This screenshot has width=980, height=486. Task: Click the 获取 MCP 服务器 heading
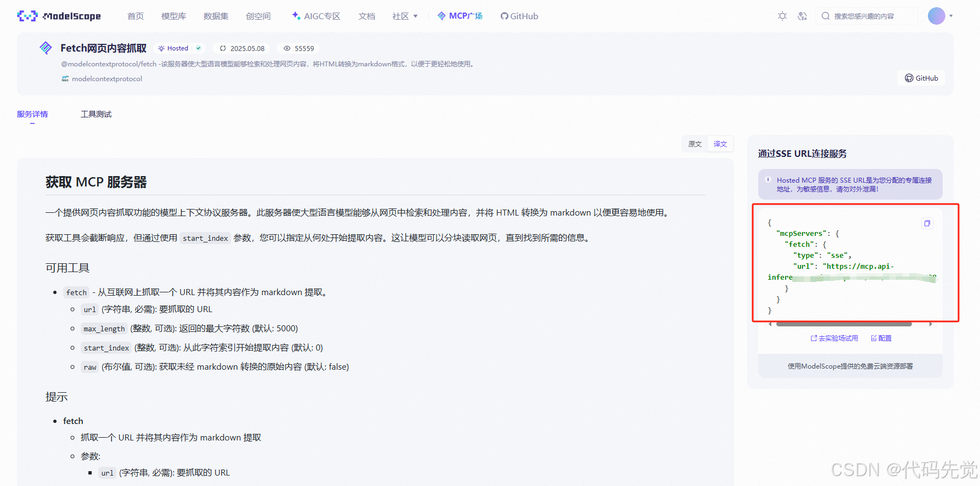pyautogui.click(x=96, y=182)
